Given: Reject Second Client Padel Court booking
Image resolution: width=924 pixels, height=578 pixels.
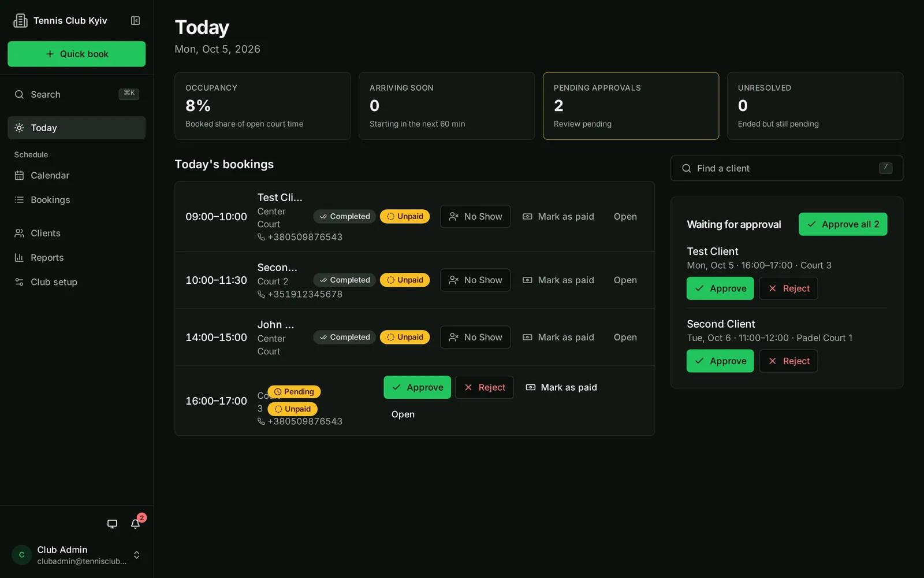Looking at the screenshot, I should coord(788,361).
